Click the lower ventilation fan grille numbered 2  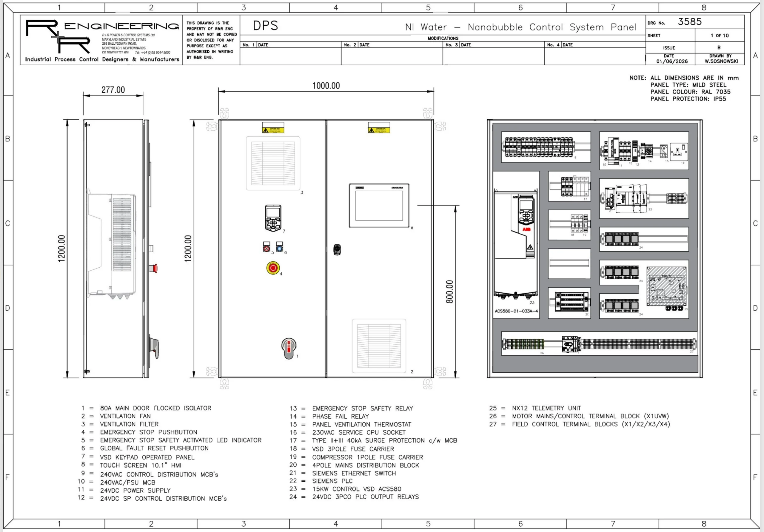click(379, 346)
